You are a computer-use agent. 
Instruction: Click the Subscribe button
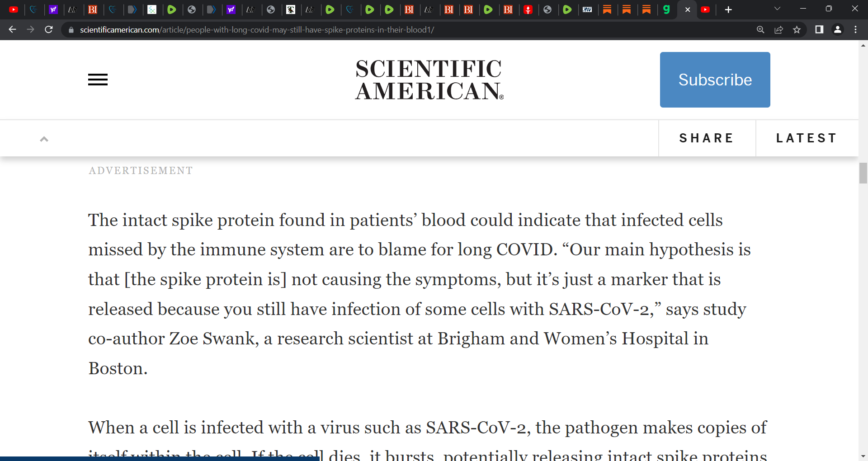click(x=715, y=80)
